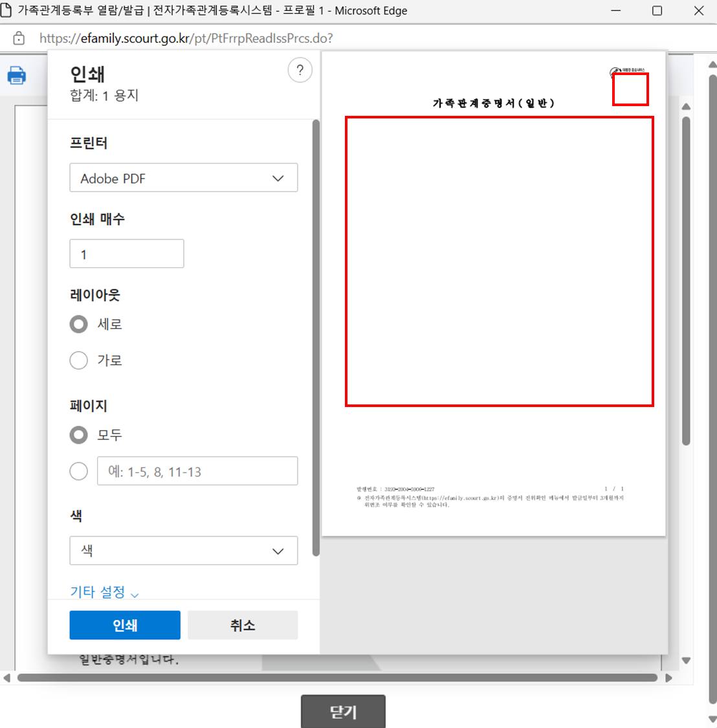Click the horizontal scrollbar right arrow
This screenshot has height=728, width=717.
pyautogui.click(x=670, y=678)
